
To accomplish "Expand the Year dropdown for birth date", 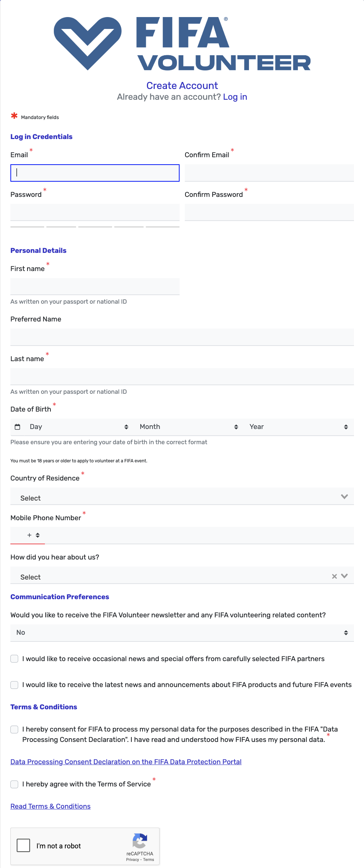I will coord(298,427).
